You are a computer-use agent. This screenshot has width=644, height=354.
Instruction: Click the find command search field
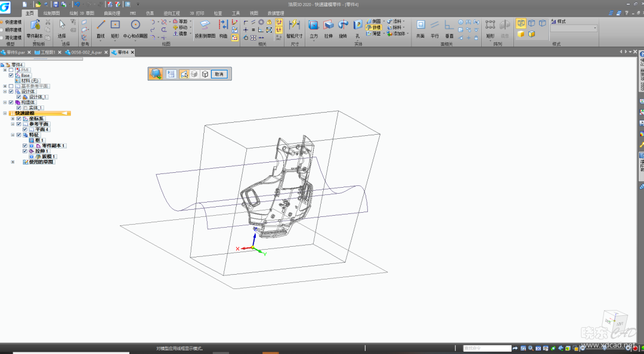point(487,348)
